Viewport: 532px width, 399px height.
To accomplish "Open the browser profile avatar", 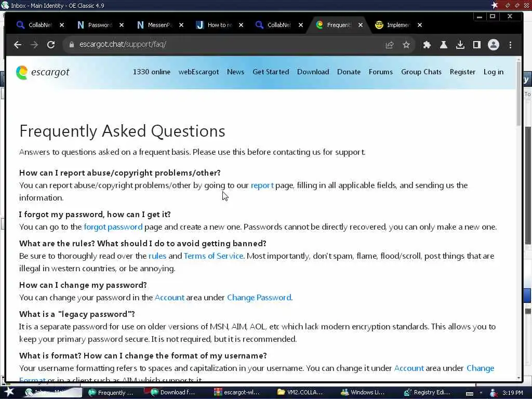I will (494, 45).
